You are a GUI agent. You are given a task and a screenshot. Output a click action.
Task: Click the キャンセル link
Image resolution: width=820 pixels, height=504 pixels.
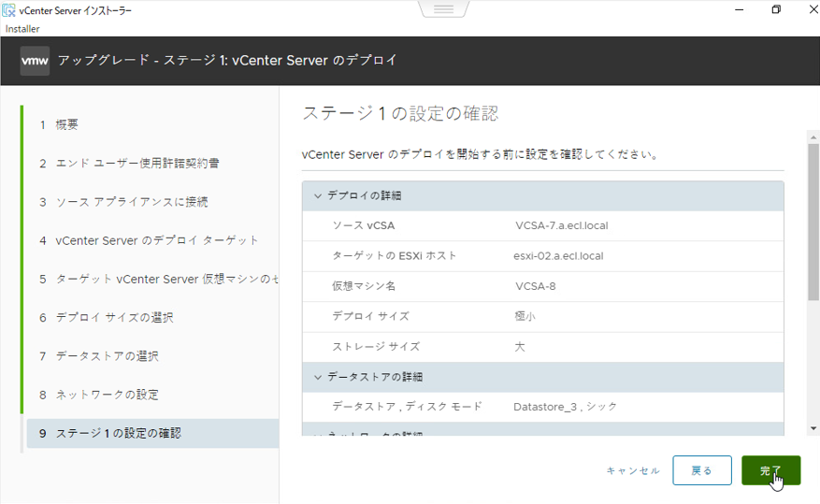click(x=632, y=471)
